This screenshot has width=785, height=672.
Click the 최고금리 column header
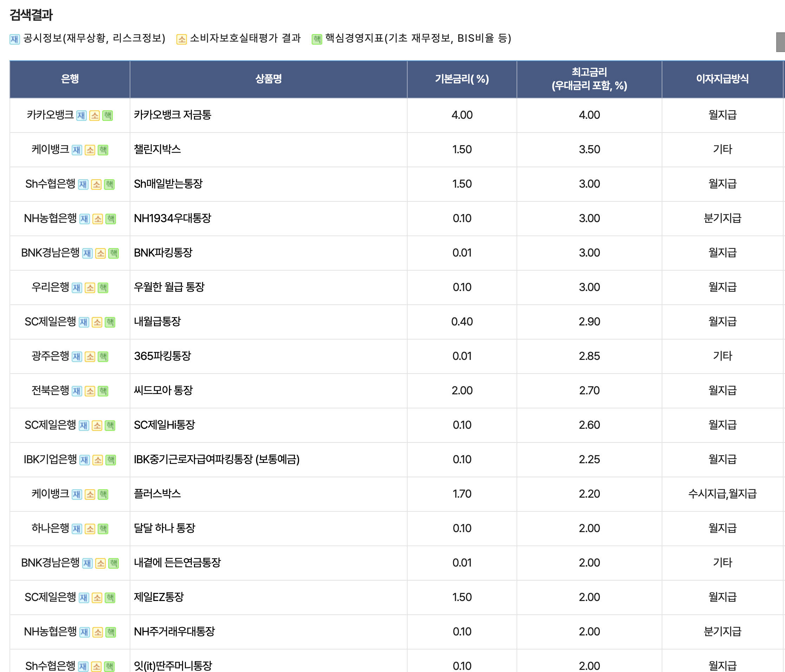pos(589,79)
